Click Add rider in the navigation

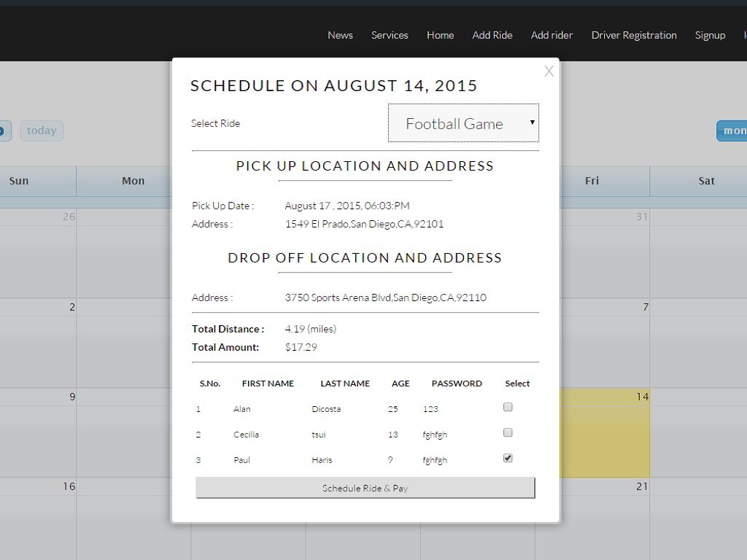tap(551, 35)
